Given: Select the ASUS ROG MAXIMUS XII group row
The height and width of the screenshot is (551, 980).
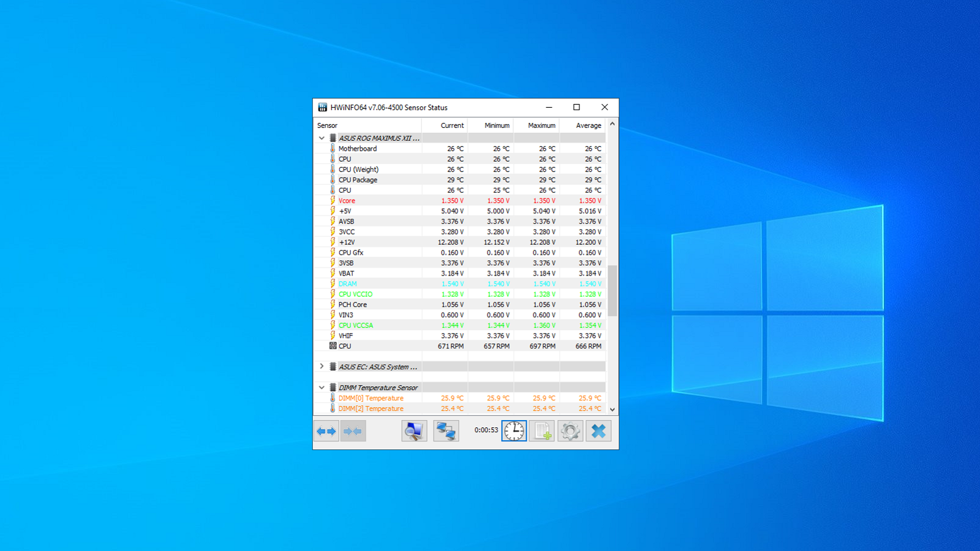Looking at the screenshot, I should pos(459,138).
